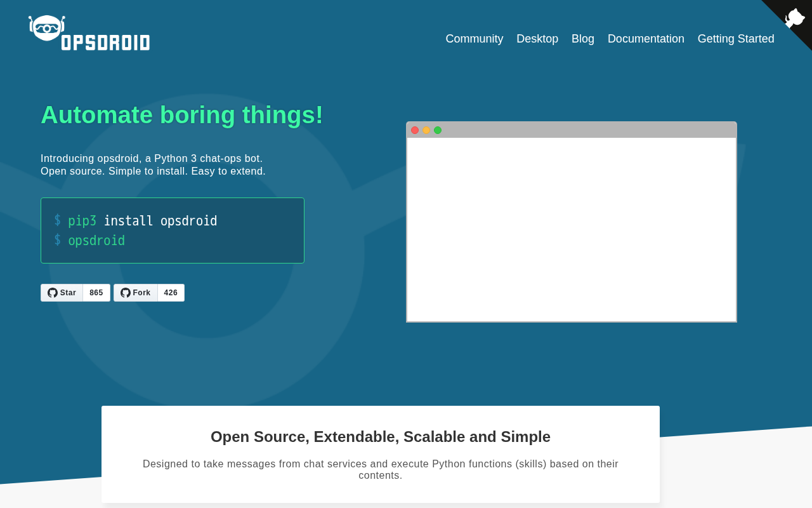Fork the opsdroid repository

tap(136, 293)
